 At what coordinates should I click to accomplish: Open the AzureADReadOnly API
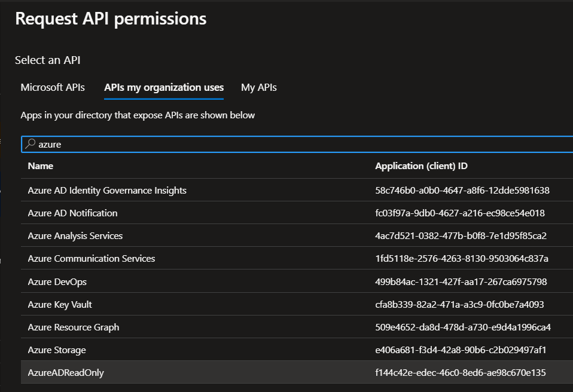coord(66,373)
